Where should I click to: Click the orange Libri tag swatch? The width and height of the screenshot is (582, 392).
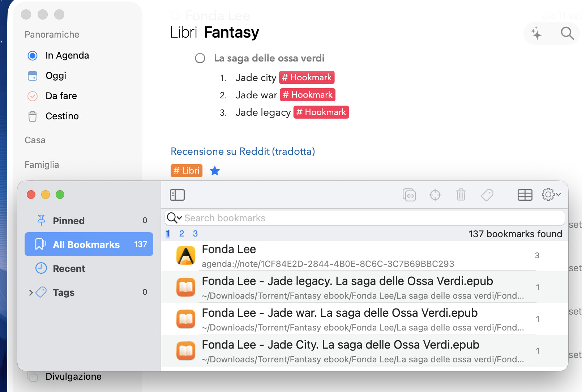[x=186, y=171]
